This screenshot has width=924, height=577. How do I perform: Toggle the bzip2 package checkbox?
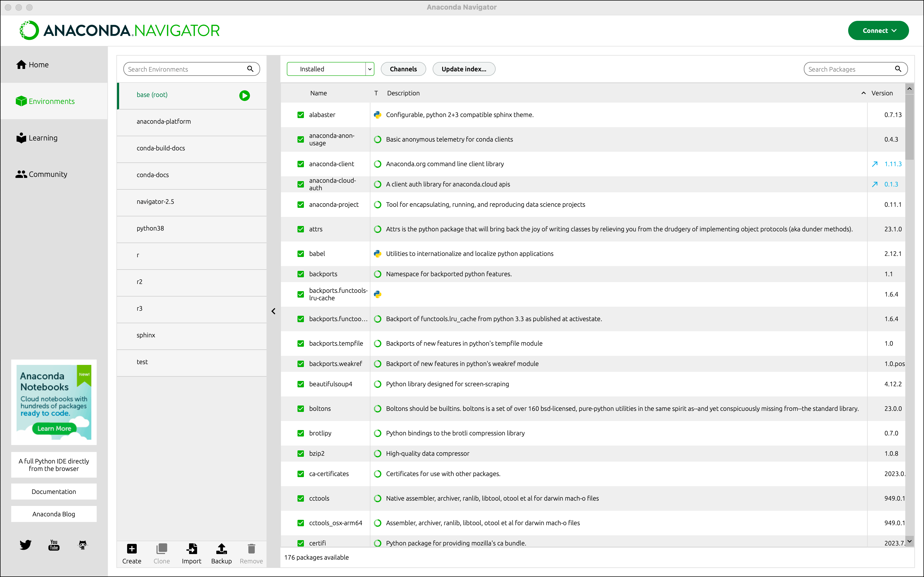(301, 454)
